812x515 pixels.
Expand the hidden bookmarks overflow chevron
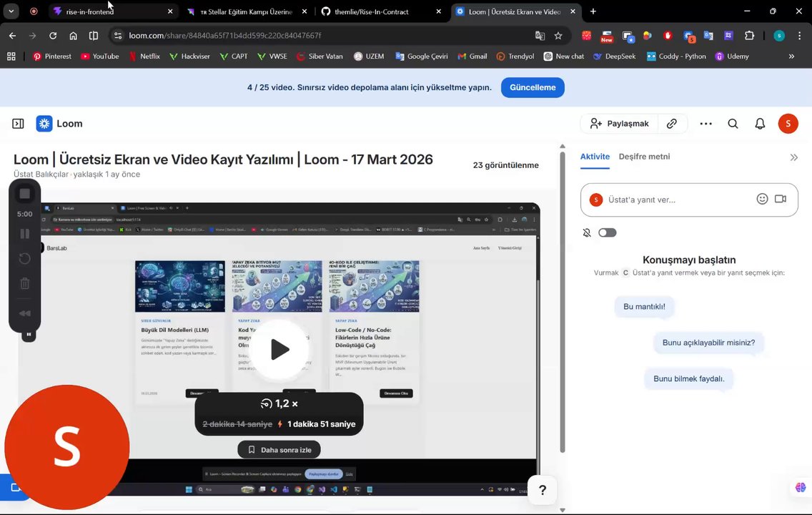tap(791, 57)
